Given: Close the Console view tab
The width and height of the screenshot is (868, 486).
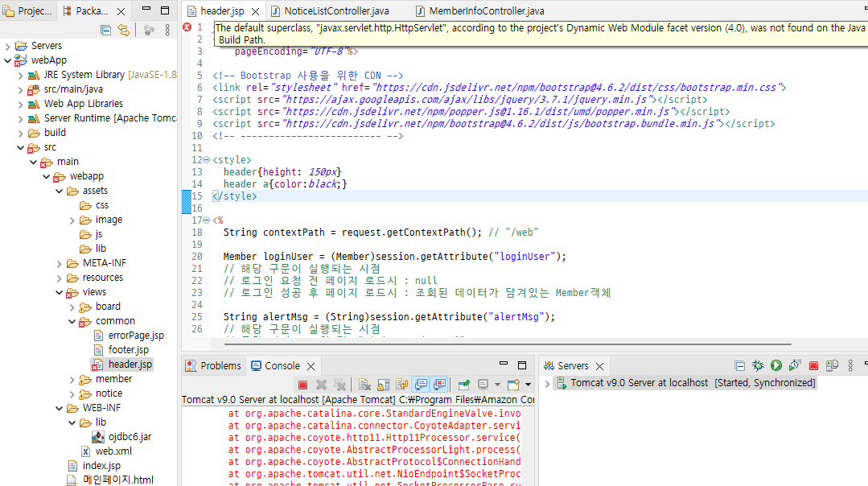Looking at the screenshot, I should pos(311,366).
